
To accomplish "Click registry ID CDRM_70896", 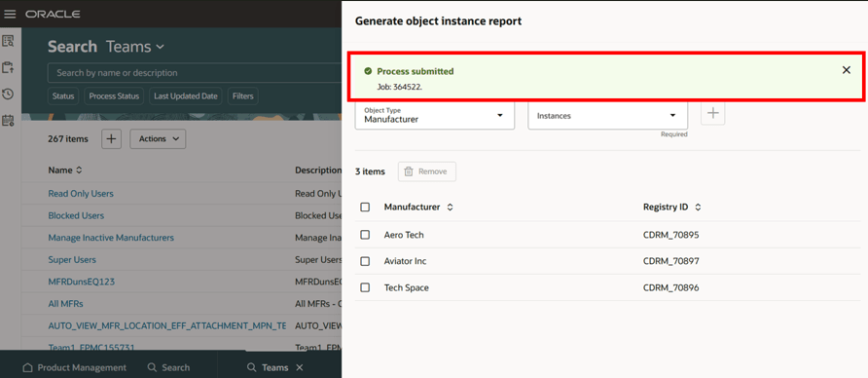I will coord(670,287).
